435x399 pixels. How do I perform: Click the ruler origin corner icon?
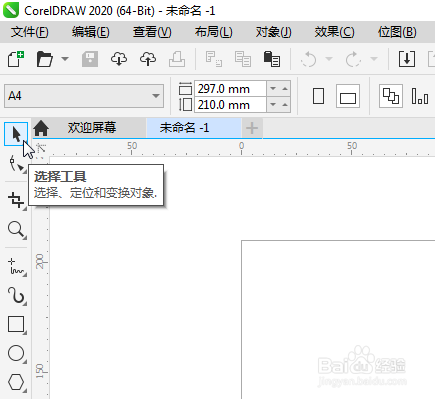[41, 148]
